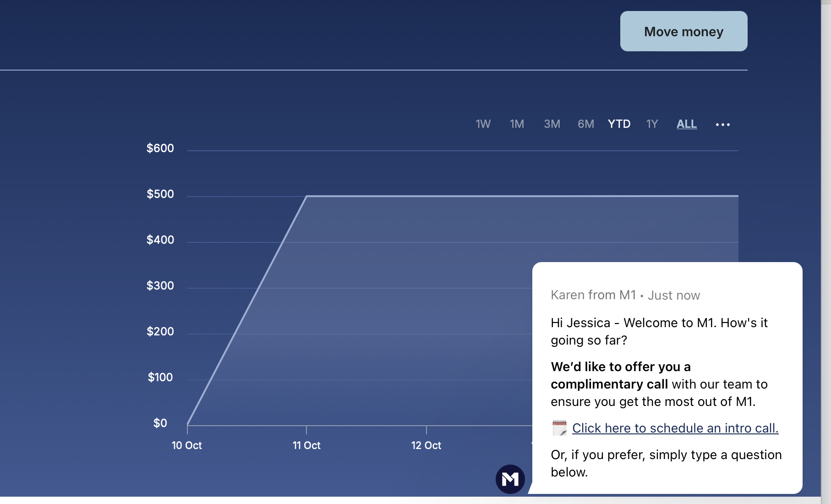Screen dimensions: 831x504
Task: Open the calendar icon in chat message
Action: [x=559, y=428]
